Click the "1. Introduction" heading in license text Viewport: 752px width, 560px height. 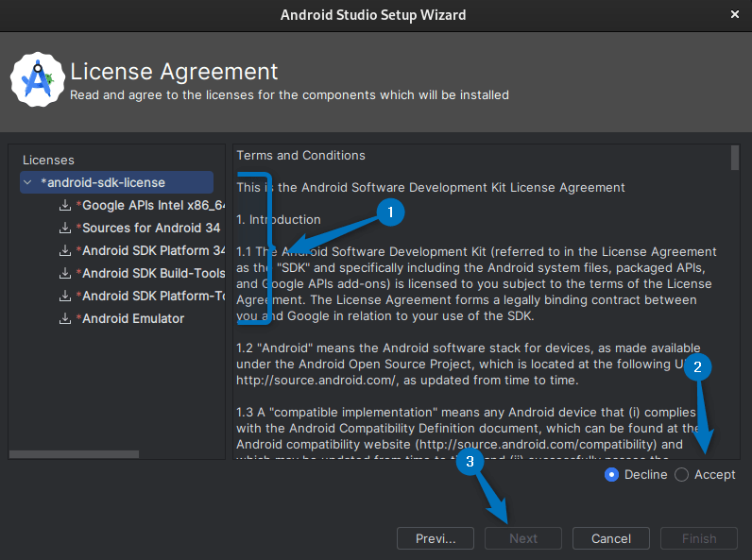click(279, 220)
